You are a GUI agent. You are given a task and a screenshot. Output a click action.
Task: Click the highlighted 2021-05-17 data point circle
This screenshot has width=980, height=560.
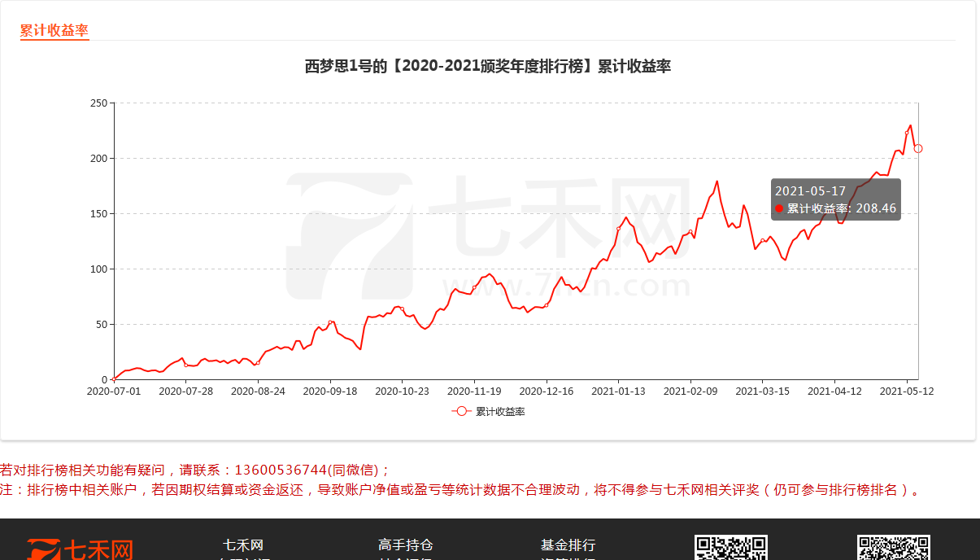918,148
